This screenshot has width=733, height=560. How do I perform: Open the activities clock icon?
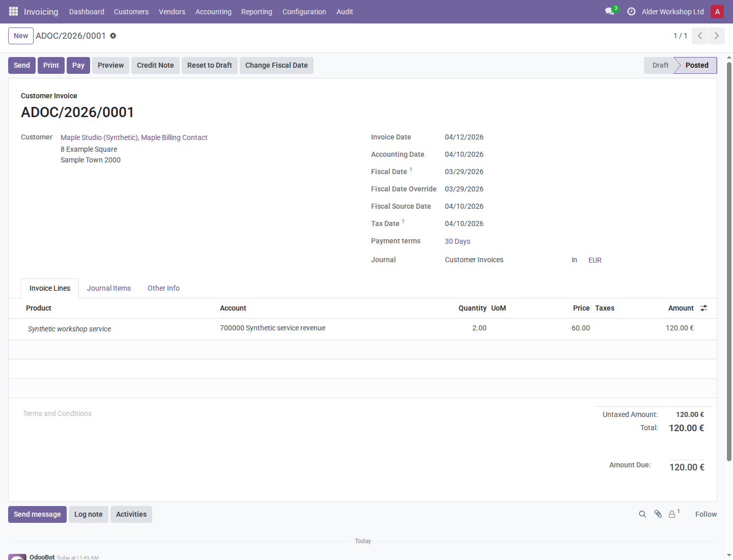click(631, 11)
